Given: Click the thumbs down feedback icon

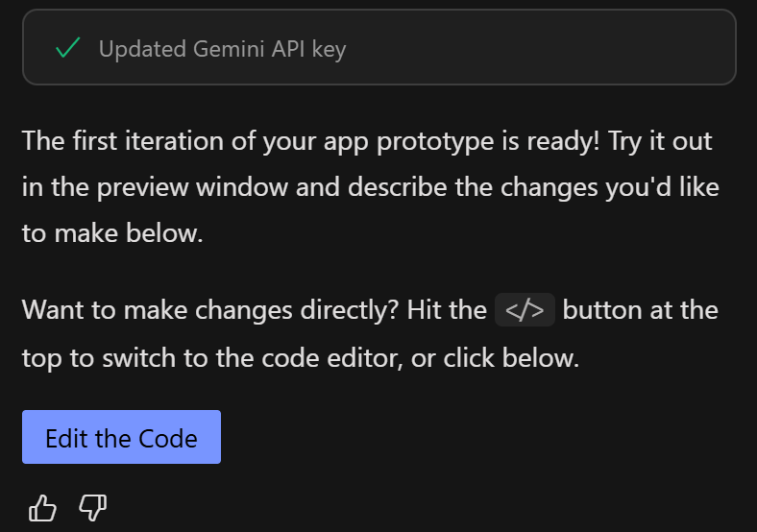Looking at the screenshot, I should [92, 508].
